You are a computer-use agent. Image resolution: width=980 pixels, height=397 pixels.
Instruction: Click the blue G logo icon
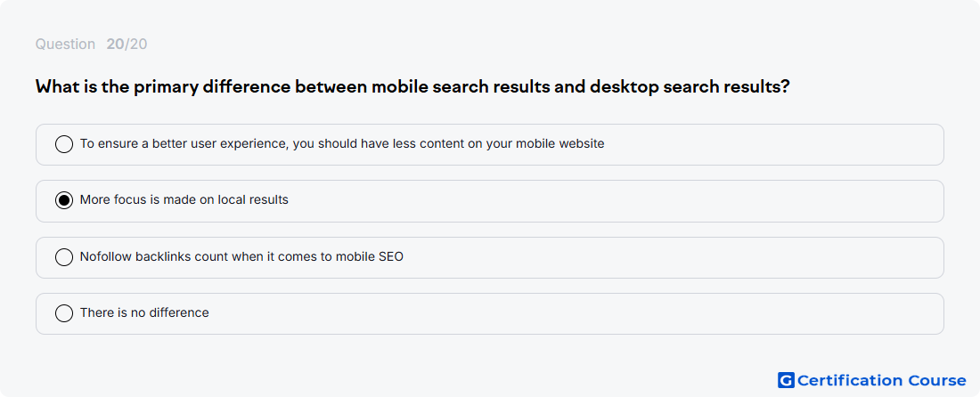785,380
